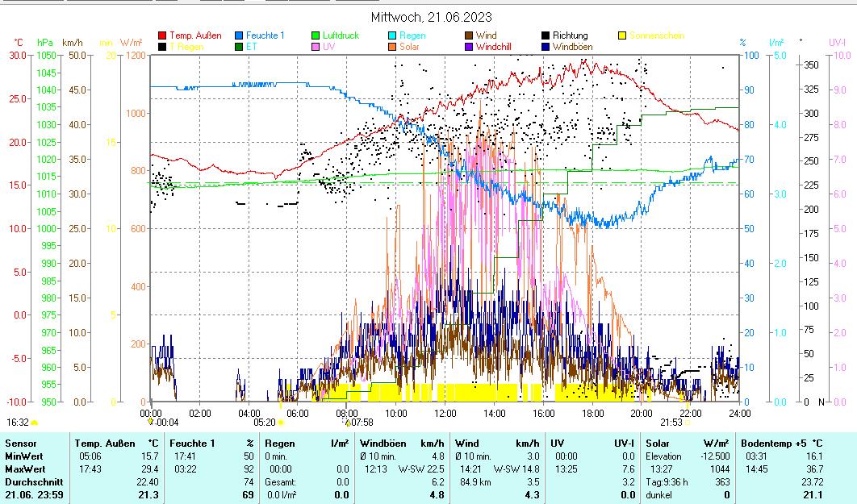
Task: Click the yellow Sonnenschein legend square
Action: pyautogui.click(x=623, y=35)
